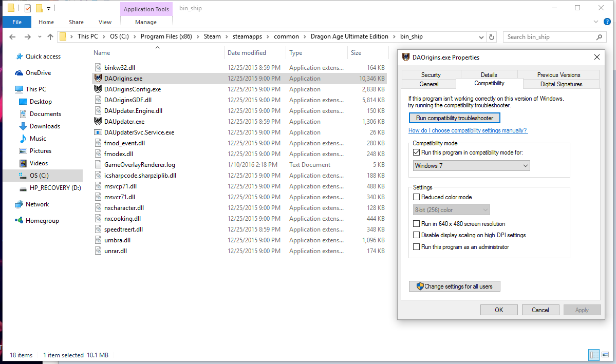This screenshot has width=616, height=364.
Task: Open the Explorer help question mark icon
Action: tap(607, 22)
